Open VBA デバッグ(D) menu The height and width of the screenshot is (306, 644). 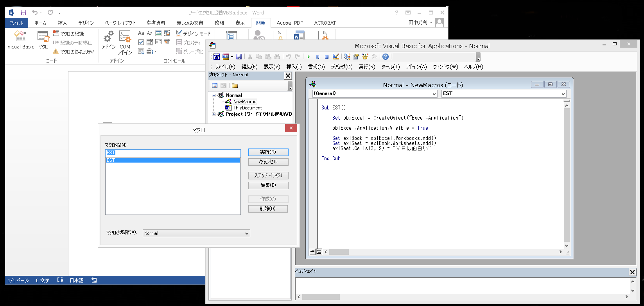coord(342,67)
